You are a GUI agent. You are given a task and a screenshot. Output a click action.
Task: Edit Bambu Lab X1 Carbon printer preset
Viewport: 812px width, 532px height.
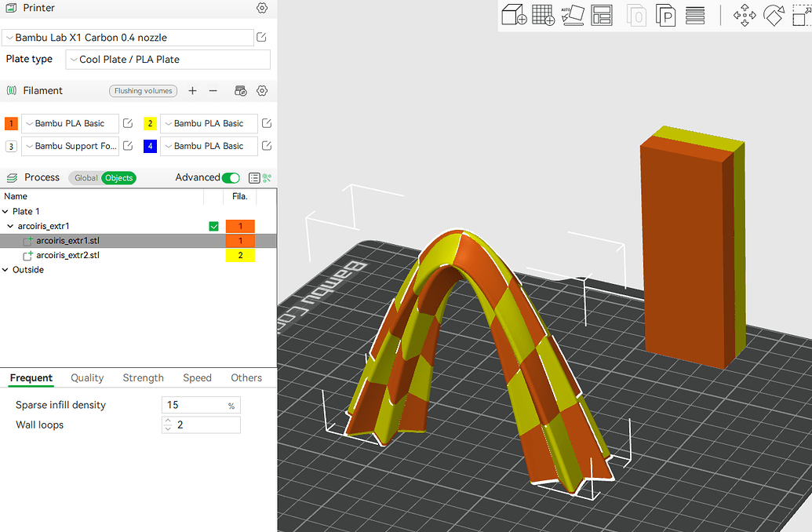[x=261, y=38]
